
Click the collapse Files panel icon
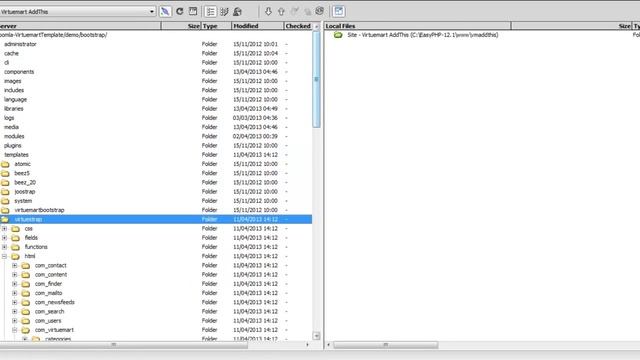[x=339, y=11]
